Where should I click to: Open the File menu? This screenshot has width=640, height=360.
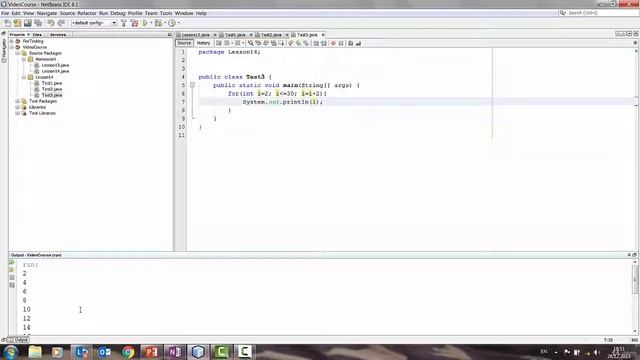point(5,13)
